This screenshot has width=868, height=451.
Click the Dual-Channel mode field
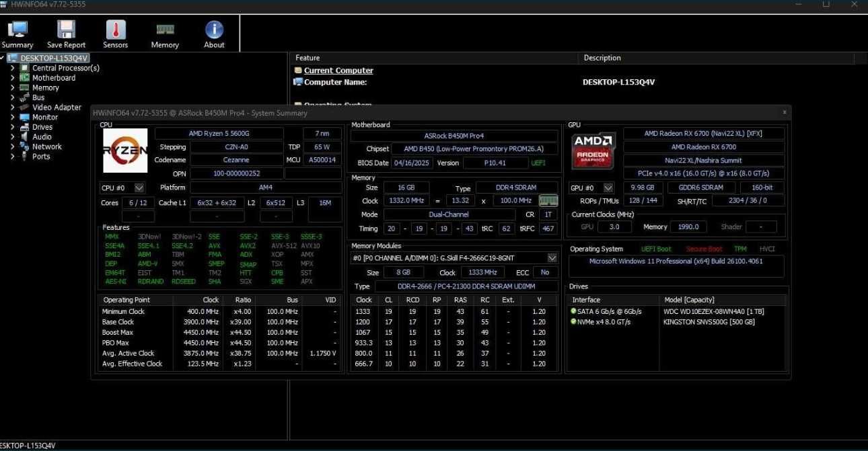click(449, 214)
